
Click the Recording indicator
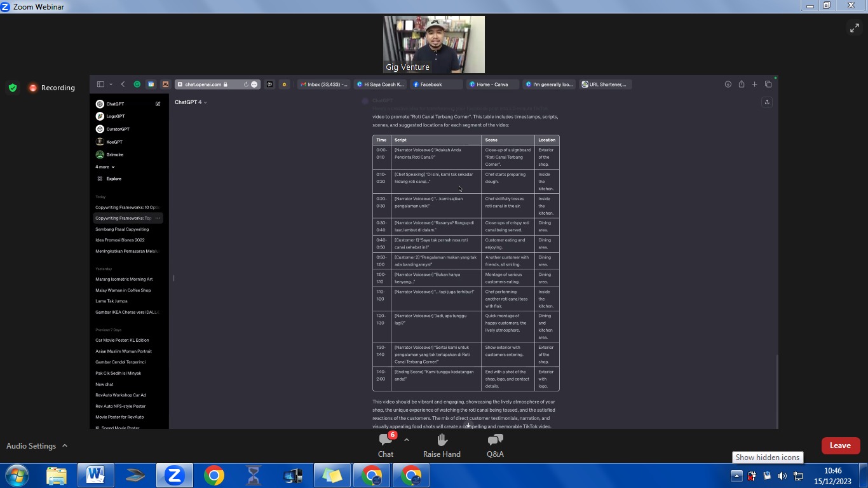point(51,88)
